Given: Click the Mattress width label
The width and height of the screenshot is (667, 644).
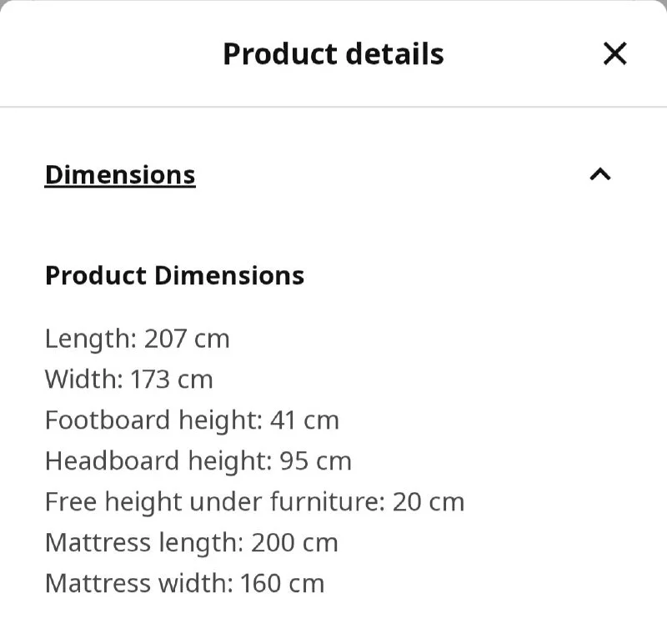Looking at the screenshot, I should pos(138,583).
